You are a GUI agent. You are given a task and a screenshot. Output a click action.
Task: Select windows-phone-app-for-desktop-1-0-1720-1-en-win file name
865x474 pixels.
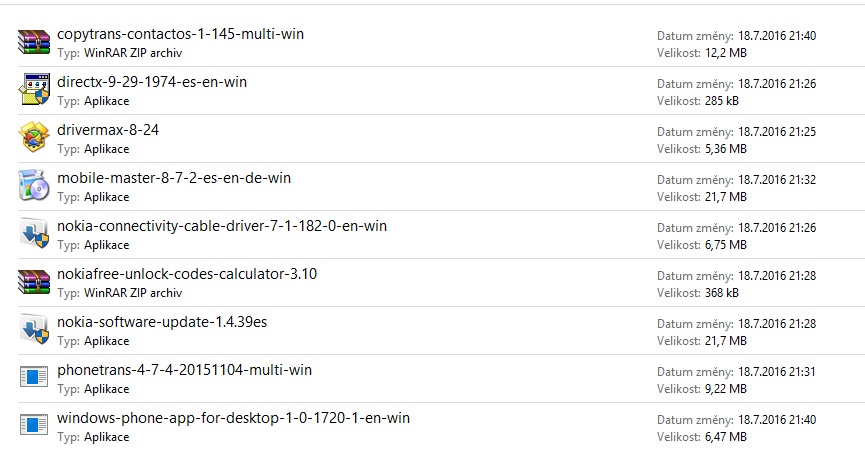[x=233, y=418]
